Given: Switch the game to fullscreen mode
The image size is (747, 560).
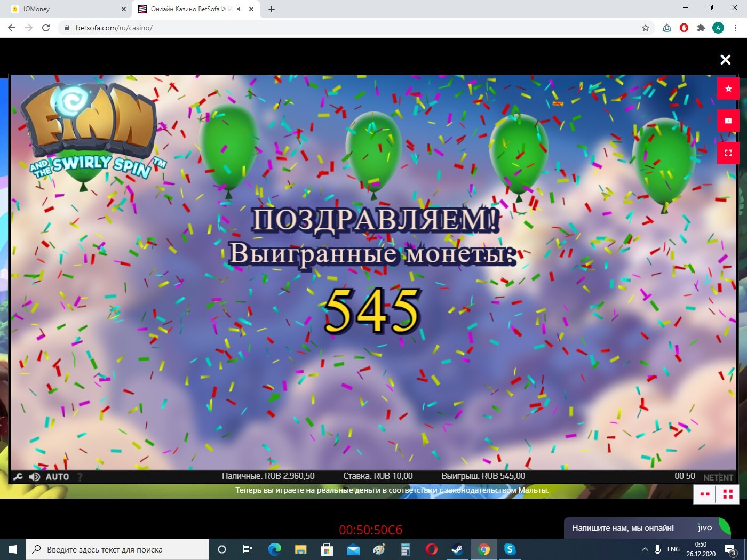Looking at the screenshot, I should 728,153.
